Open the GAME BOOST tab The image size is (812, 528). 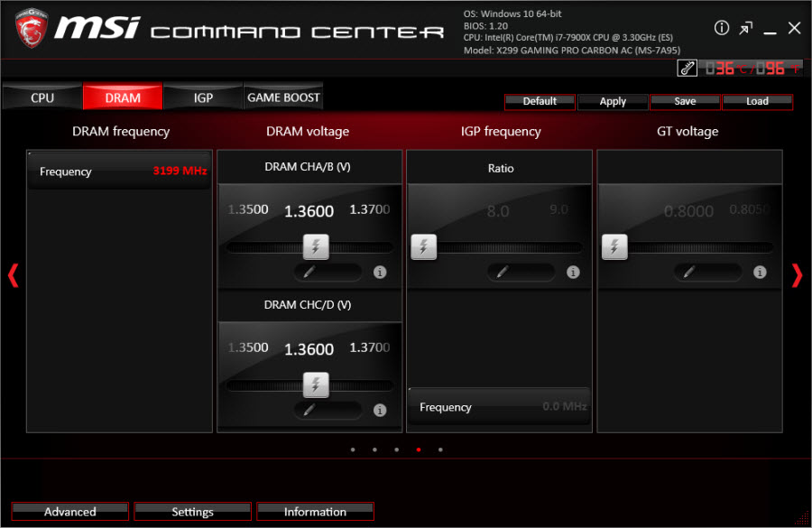click(283, 97)
